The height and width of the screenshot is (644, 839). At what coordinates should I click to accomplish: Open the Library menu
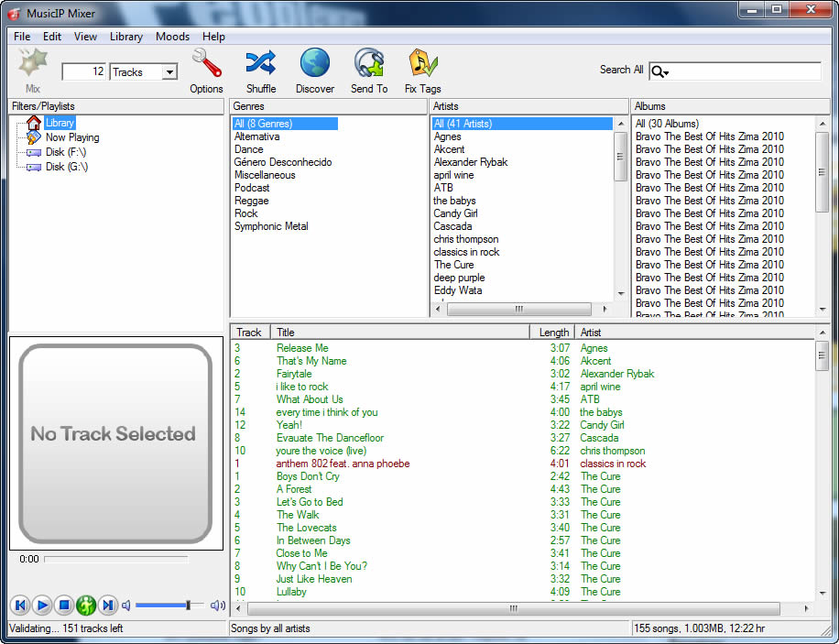pos(125,37)
